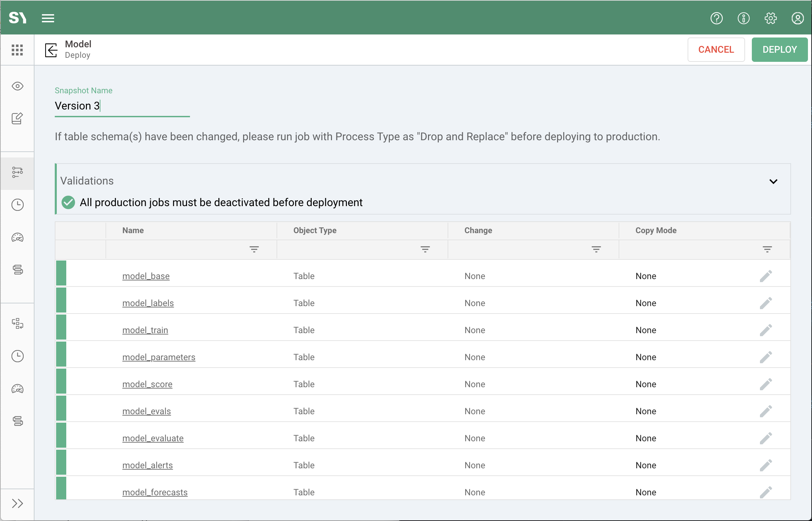The width and height of the screenshot is (812, 521).
Task: Open the apps grid icon
Action: pyautogui.click(x=17, y=50)
